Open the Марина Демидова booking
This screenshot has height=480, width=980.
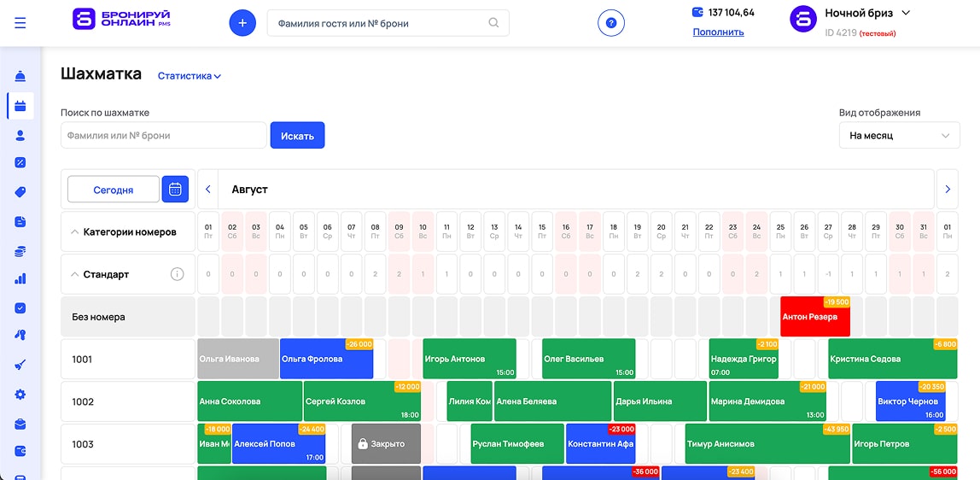point(767,401)
